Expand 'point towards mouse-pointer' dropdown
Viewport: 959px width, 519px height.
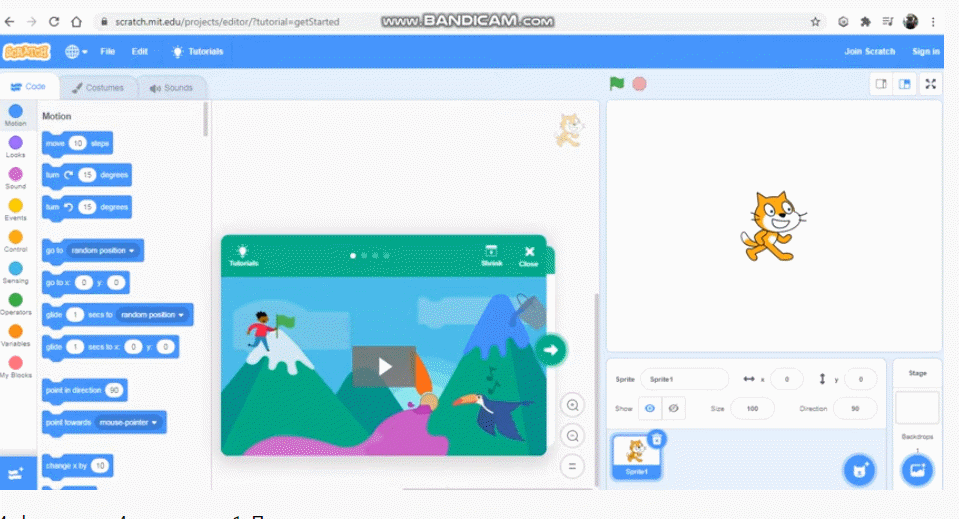(128, 422)
